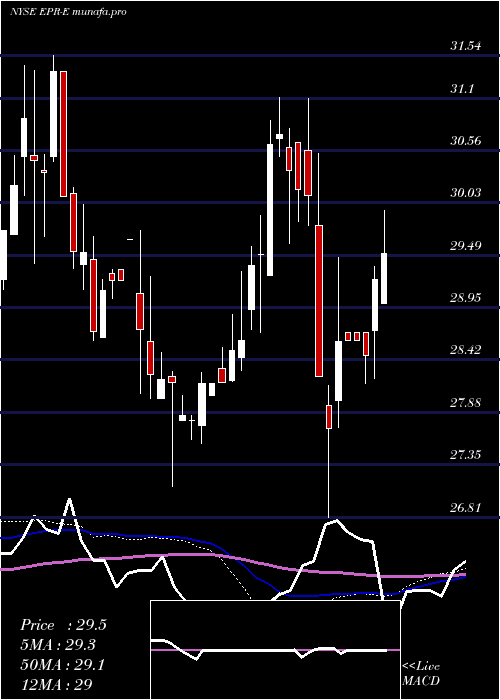This screenshot has height=700, width=500.
Task: Click the 29.49 price axis label
Action: pos(466,245)
